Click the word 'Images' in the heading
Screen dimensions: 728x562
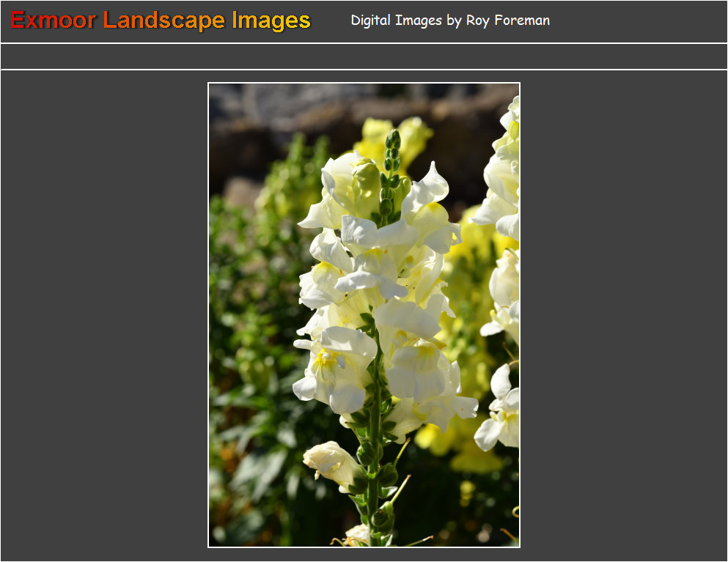(x=271, y=21)
